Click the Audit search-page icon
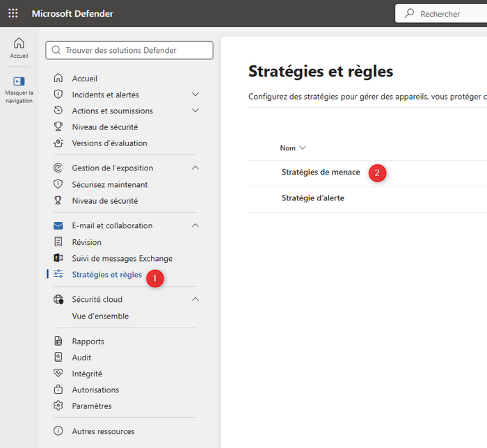The height and width of the screenshot is (448, 487). coord(58,357)
